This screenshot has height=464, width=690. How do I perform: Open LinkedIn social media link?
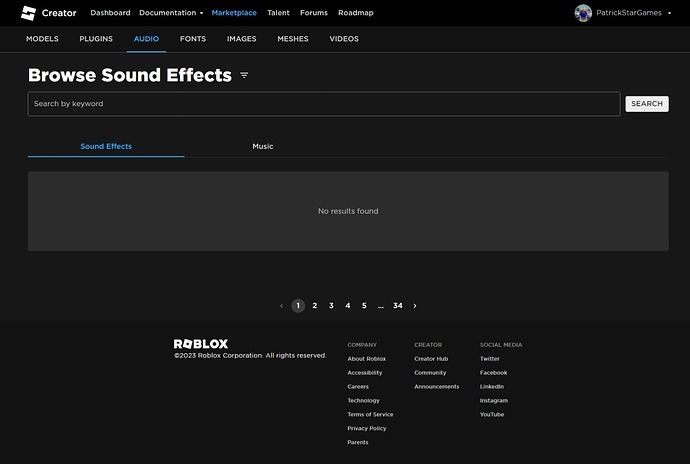click(x=492, y=387)
